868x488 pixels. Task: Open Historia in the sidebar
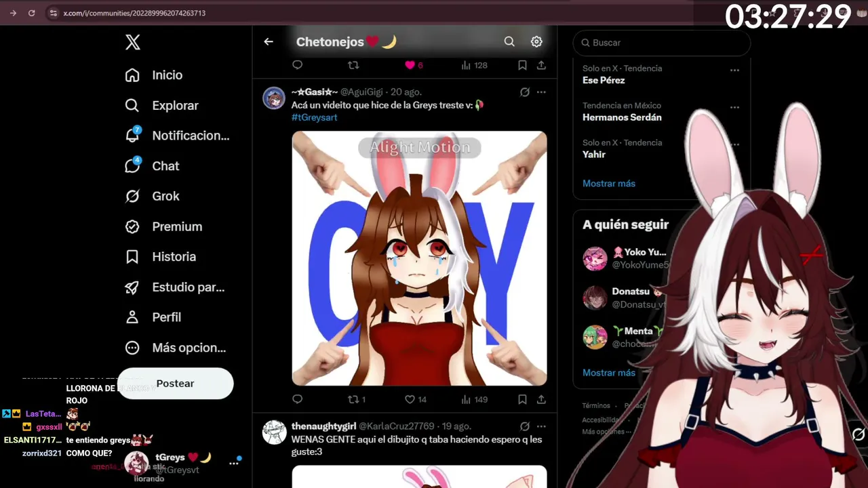(161, 257)
